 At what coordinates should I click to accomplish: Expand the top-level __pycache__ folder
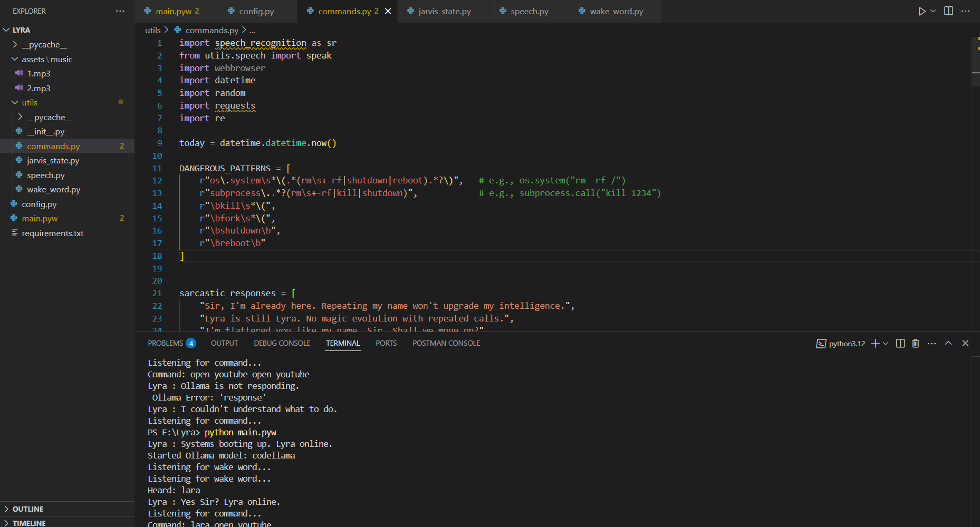[15, 45]
